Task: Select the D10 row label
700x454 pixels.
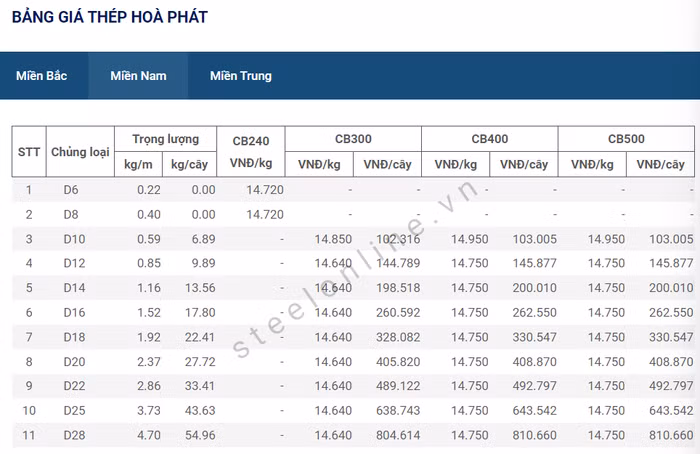Action: 73,239
